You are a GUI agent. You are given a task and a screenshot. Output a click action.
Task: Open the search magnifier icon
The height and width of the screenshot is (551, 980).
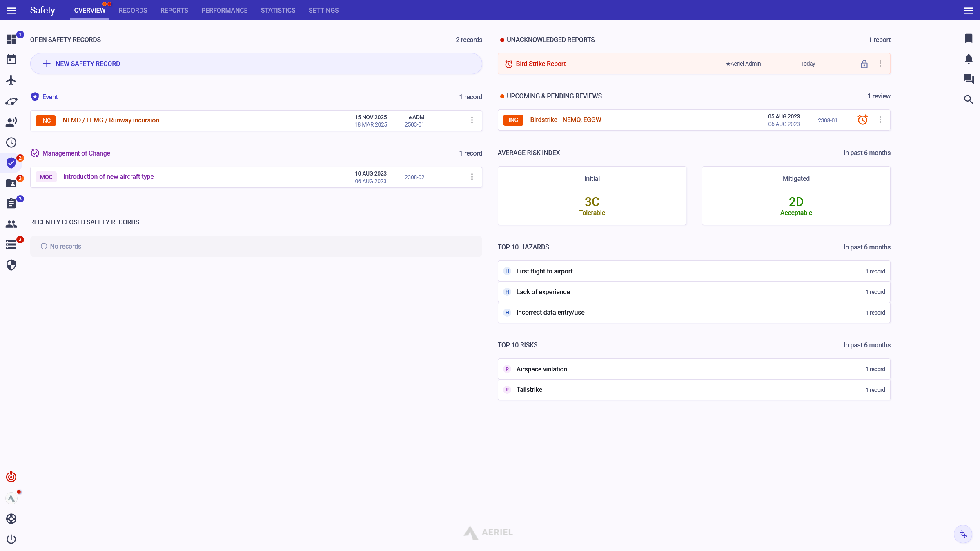pos(968,100)
